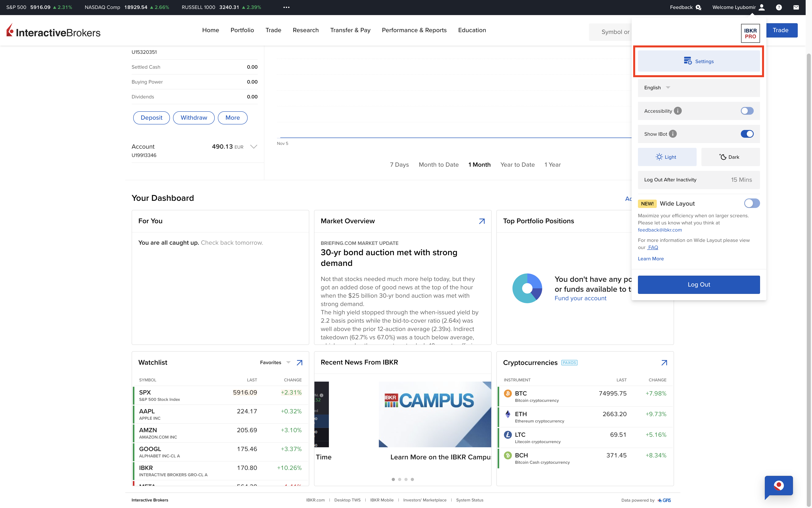Open the Trade menu item

pyautogui.click(x=273, y=30)
